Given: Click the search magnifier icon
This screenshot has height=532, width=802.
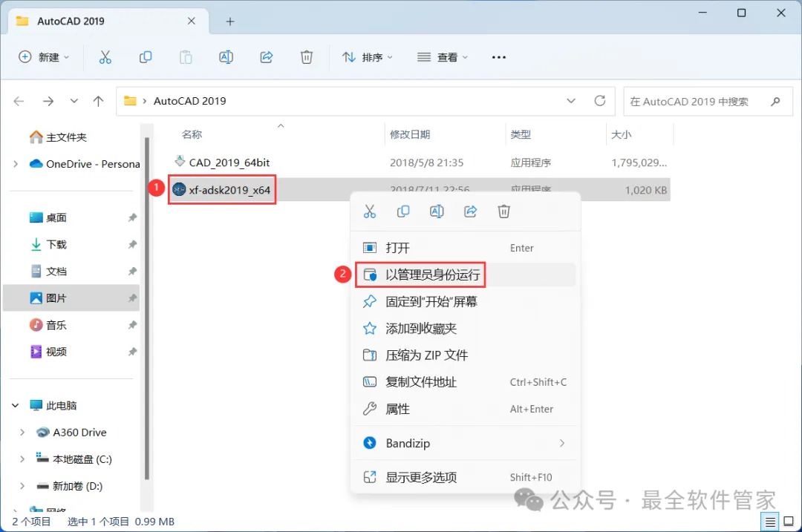Looking at the screenshot, I should [775, 101].
